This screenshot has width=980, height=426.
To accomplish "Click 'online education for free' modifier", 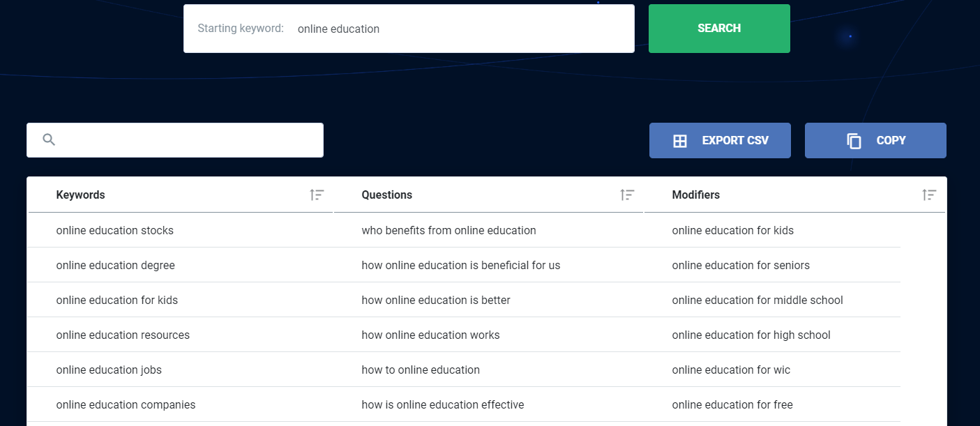I will [x=732, y=405].
